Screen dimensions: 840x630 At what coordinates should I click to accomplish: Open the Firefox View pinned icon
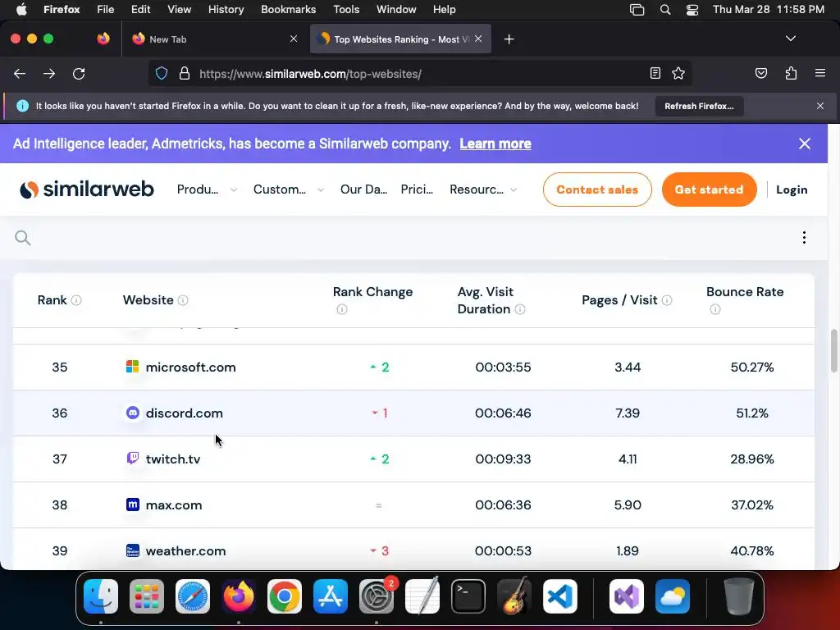click(x=103, y=39)
